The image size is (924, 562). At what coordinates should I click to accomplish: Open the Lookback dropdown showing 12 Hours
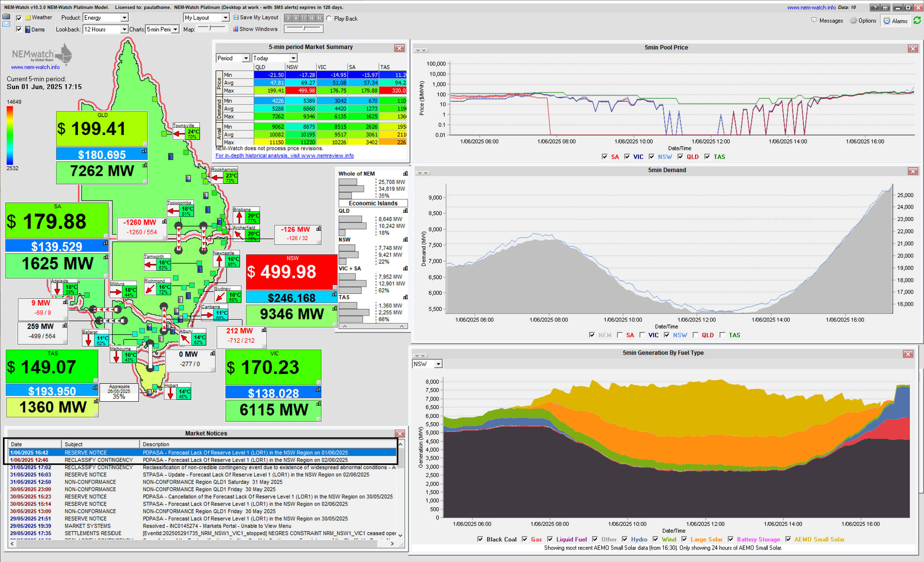click(106, 29)
